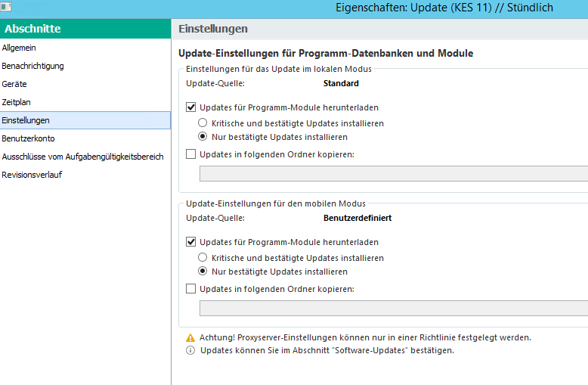Click the info circle icon
The height and width of the screenshot is (385, 588).
[190, 351]
